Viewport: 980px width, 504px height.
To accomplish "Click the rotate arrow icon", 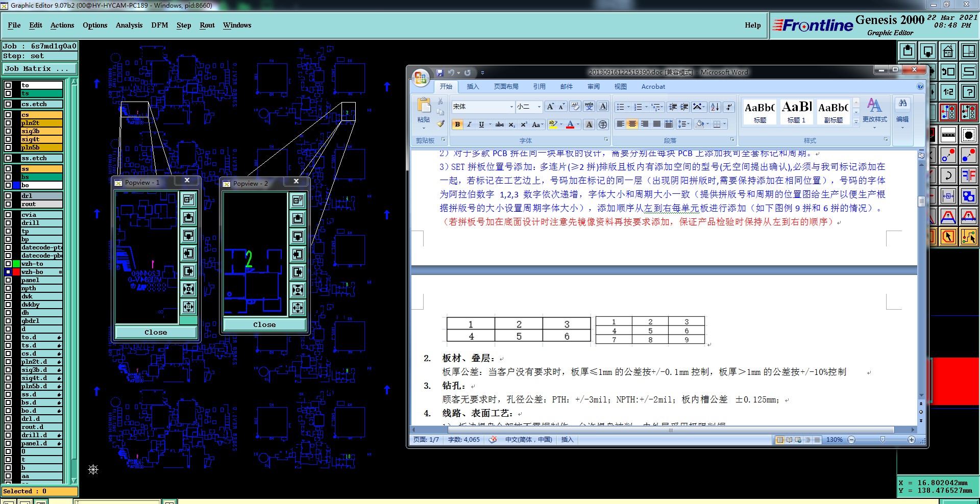I will pyautogui.click(x=948, y=176).
